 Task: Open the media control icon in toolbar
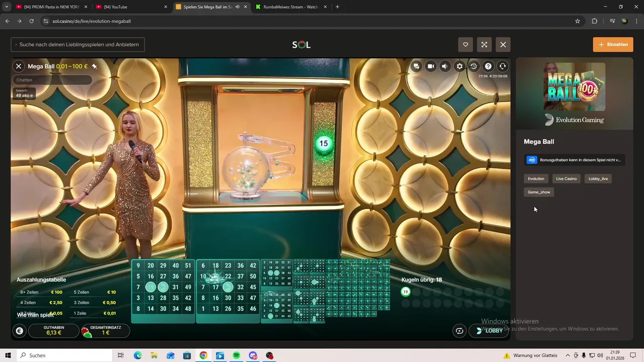[x=612, y=21]
